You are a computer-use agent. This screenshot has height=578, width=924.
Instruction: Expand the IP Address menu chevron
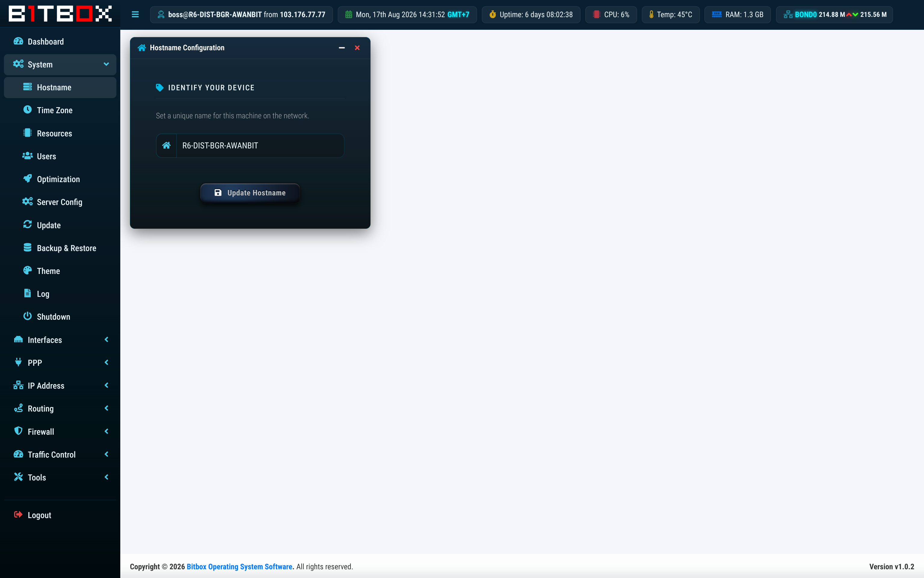pos(106,385)
